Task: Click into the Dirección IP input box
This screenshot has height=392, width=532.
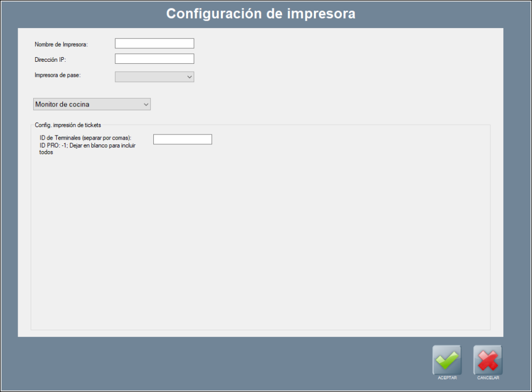Action: 154,59
